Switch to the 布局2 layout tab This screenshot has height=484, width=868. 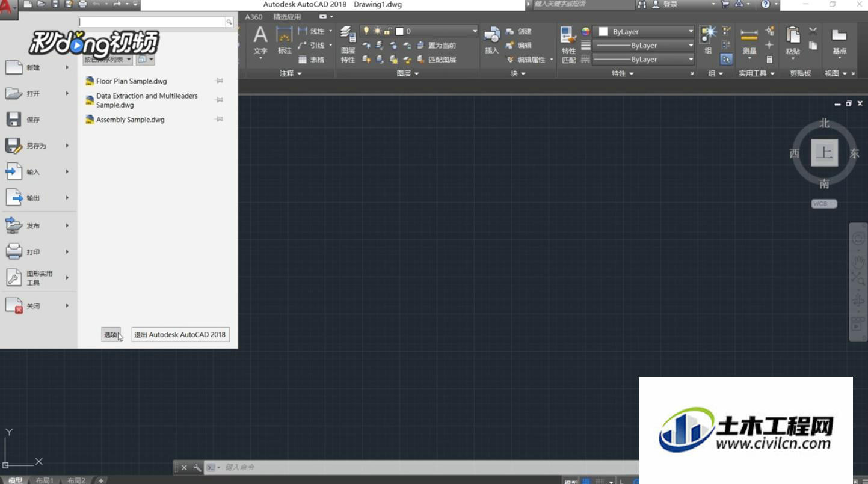[x=76, y=480]
